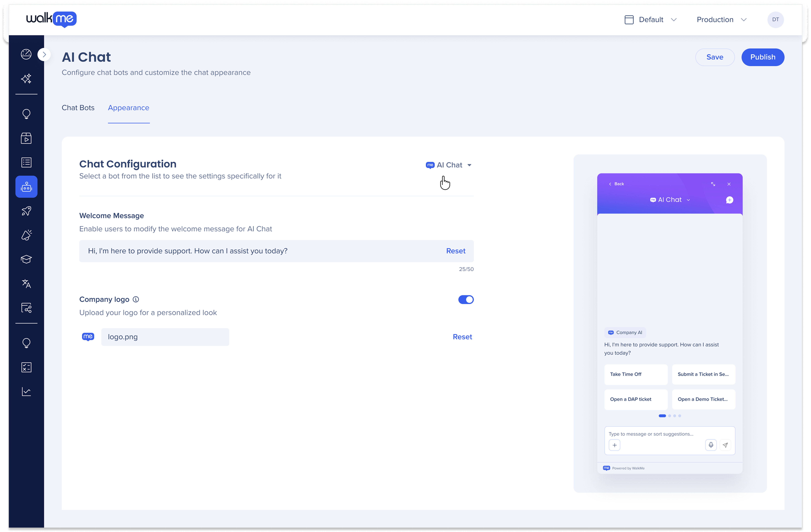Open the rocket launcher icon in sidebar
Viewport: 811px width, 532px height.
26,211
